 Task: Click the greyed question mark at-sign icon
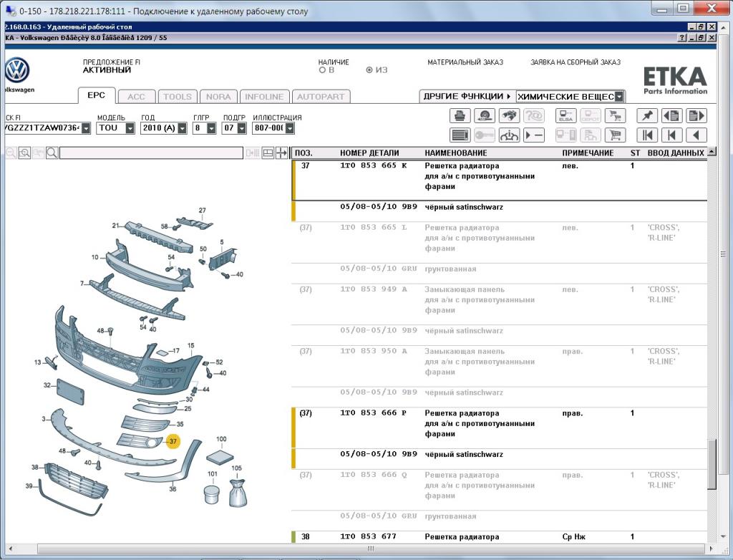click(x=534, y=115)
